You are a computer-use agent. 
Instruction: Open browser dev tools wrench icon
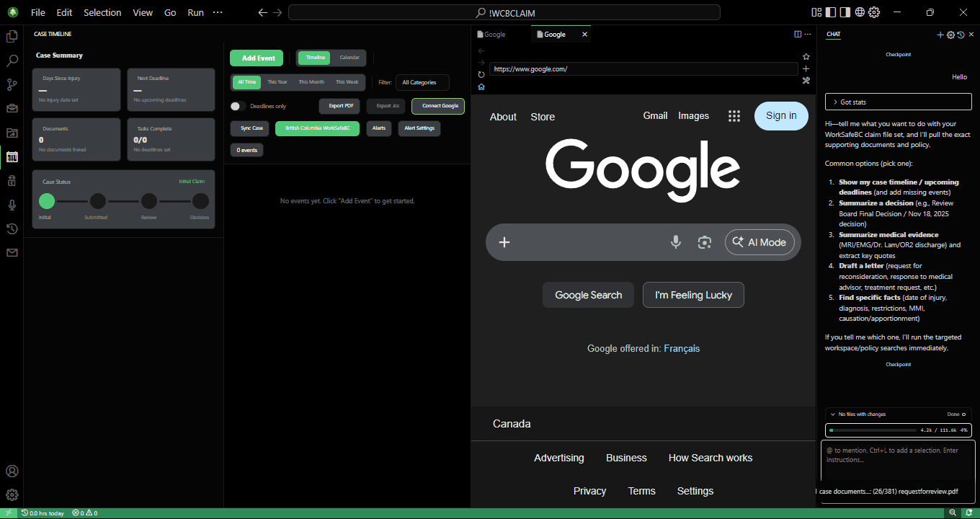[806, 80]
